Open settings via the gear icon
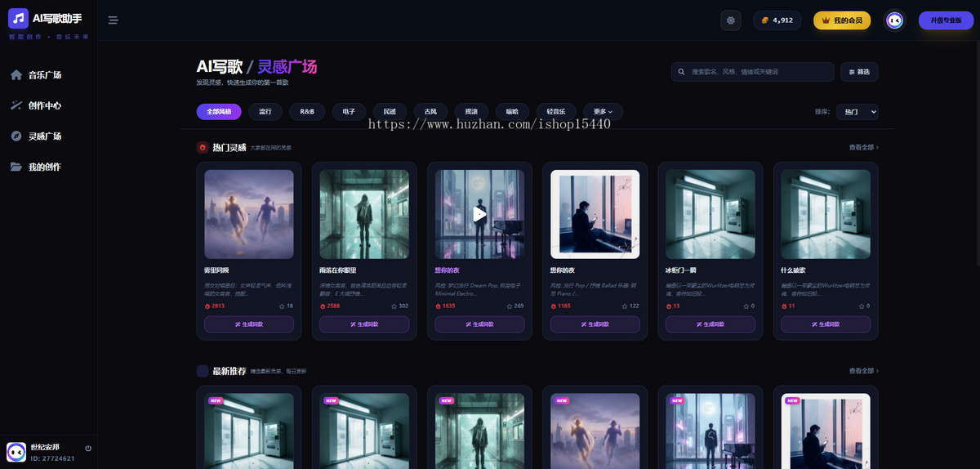 tap(731, 20)
